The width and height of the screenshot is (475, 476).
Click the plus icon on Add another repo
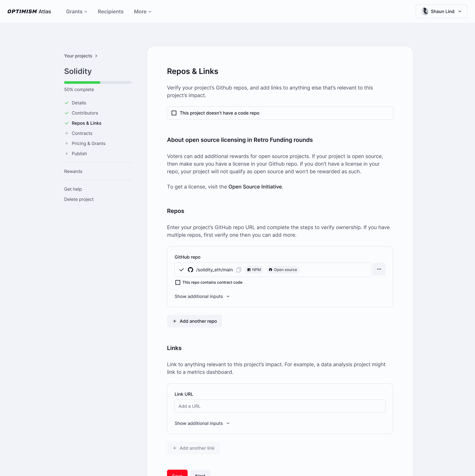[174, 321]
